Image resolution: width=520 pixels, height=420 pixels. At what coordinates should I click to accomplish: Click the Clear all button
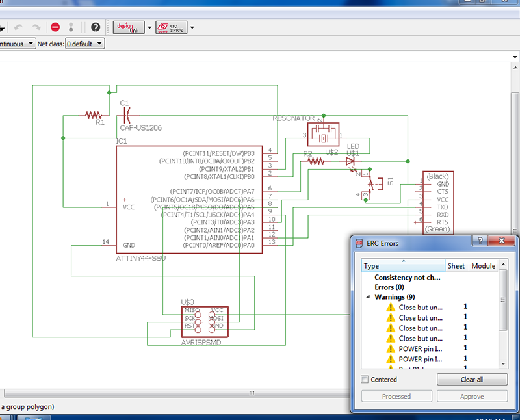pos(472,380)
